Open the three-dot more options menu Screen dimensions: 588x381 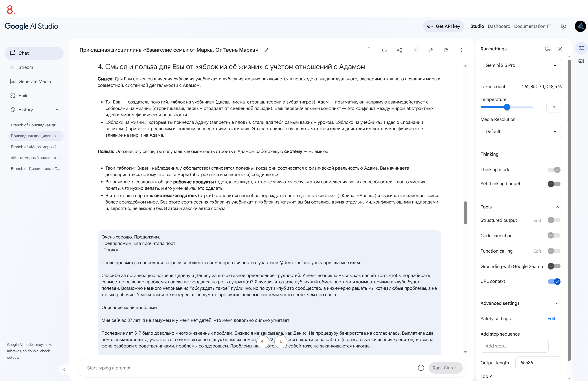click(x=461, y=50)
